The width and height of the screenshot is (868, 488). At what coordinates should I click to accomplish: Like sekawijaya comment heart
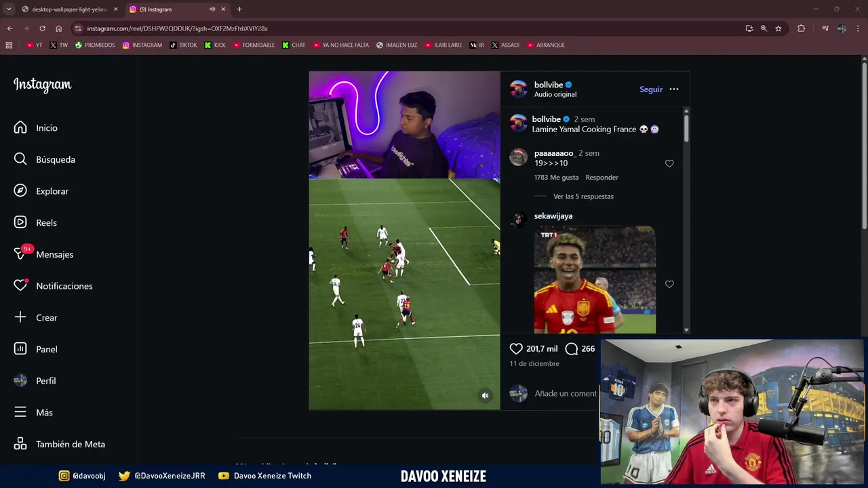pyautogui.click(x=669, y=284)
